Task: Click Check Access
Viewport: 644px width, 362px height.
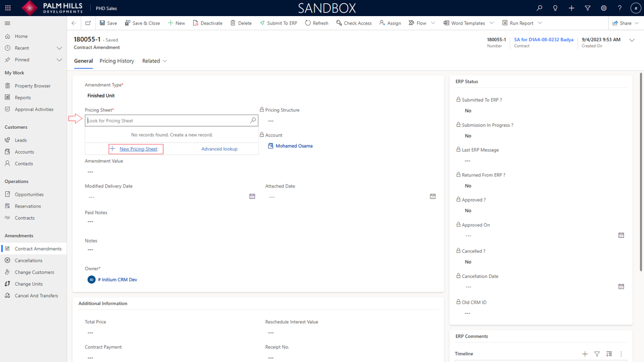Action: 354,23
